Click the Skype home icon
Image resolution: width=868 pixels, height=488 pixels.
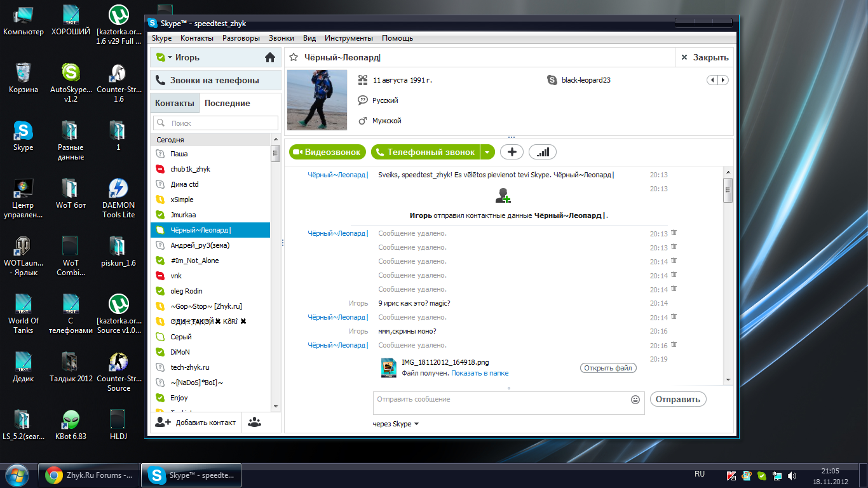270,57
